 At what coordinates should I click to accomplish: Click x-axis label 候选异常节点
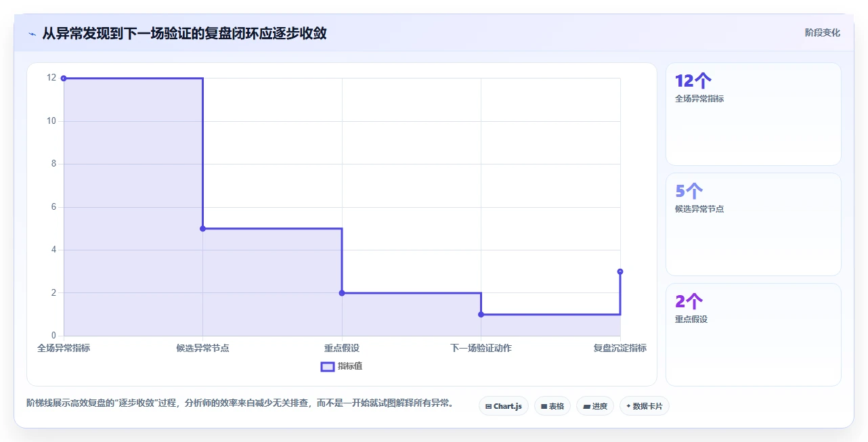pos(202,348)
